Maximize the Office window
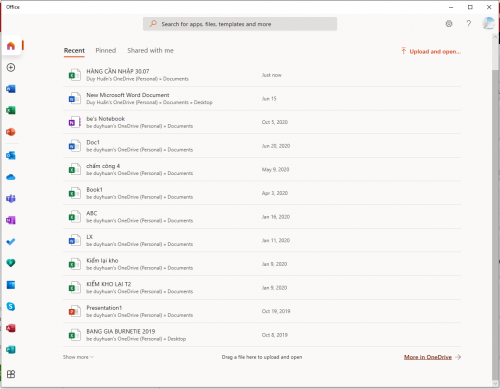Image resolution: width=500 pixels, height=389 pixels. pyautogui.click(x=470, y=7)
